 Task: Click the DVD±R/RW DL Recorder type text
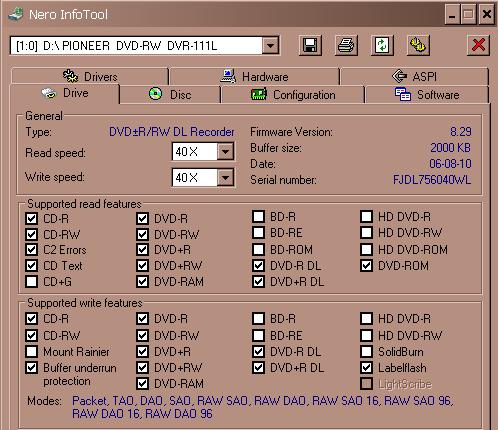point(172,132)
